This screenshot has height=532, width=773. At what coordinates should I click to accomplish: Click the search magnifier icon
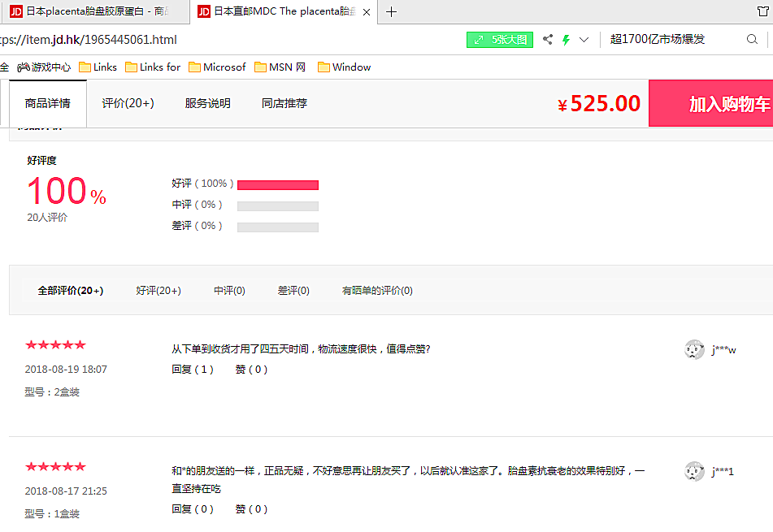click(x=752, y=40)
